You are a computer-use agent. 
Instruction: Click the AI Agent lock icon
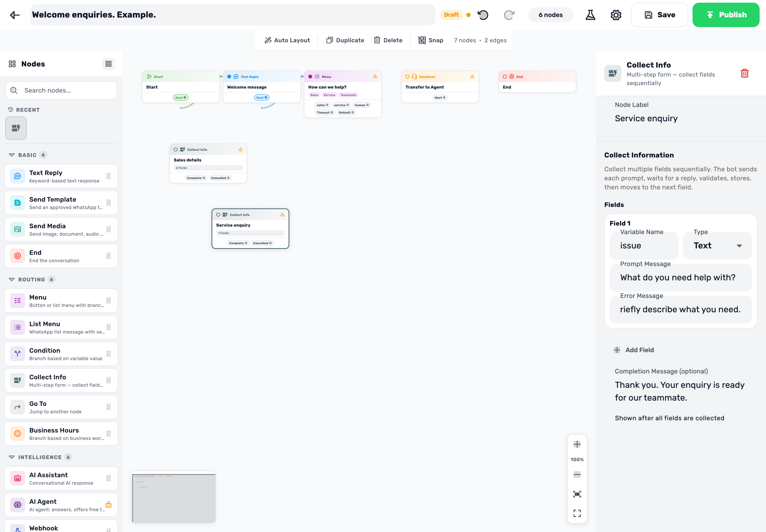pos(108,504)
